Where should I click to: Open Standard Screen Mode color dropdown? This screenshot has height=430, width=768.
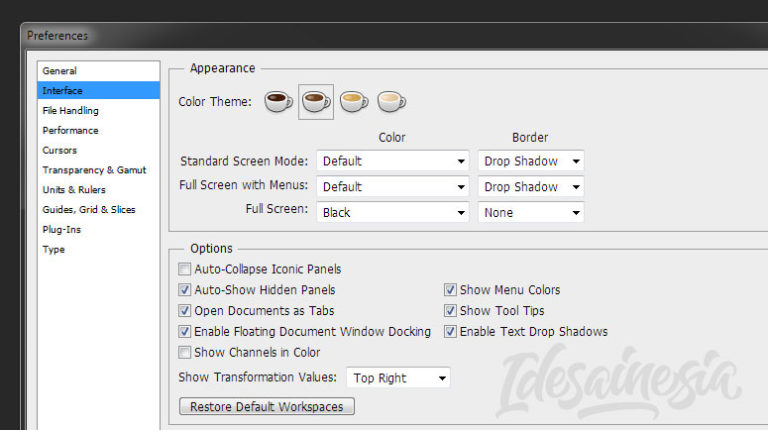(x=392, y=161)
